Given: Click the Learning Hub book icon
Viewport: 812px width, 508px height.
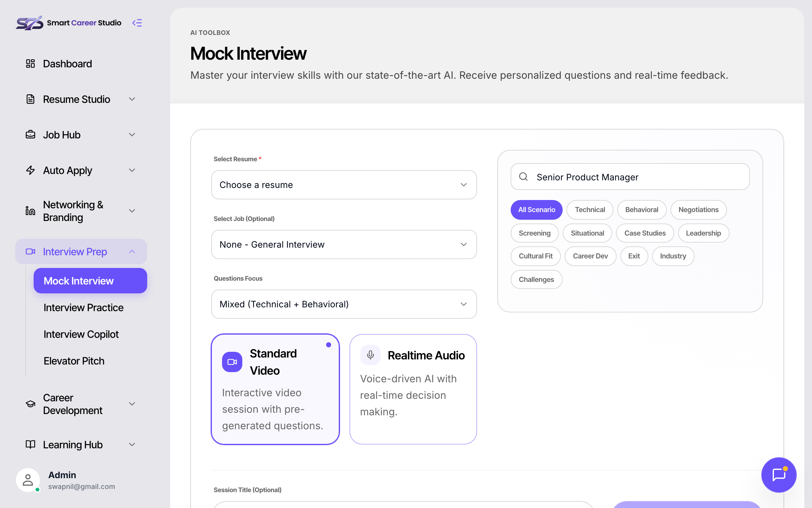Looking at the screenshot, I should click(30, 444).
